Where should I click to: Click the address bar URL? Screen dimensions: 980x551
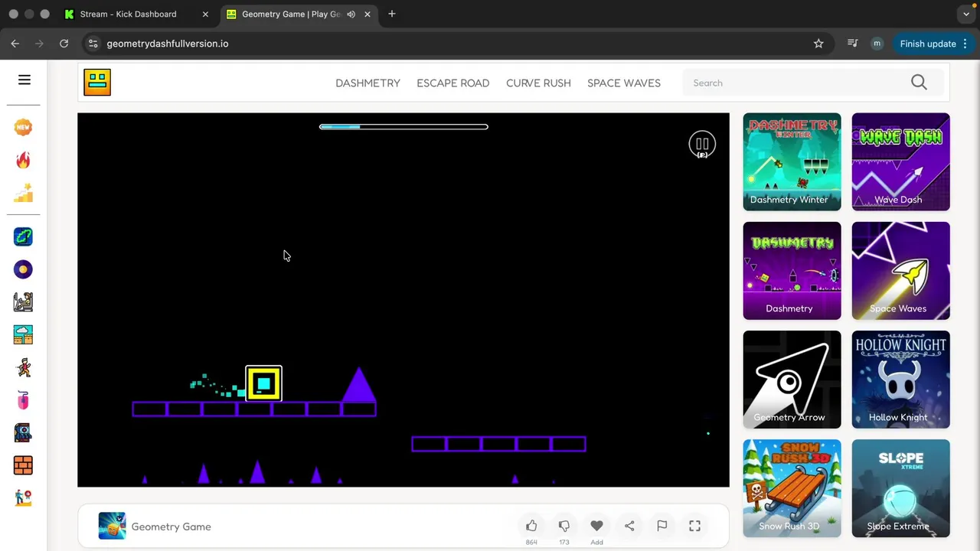(168, 44)
